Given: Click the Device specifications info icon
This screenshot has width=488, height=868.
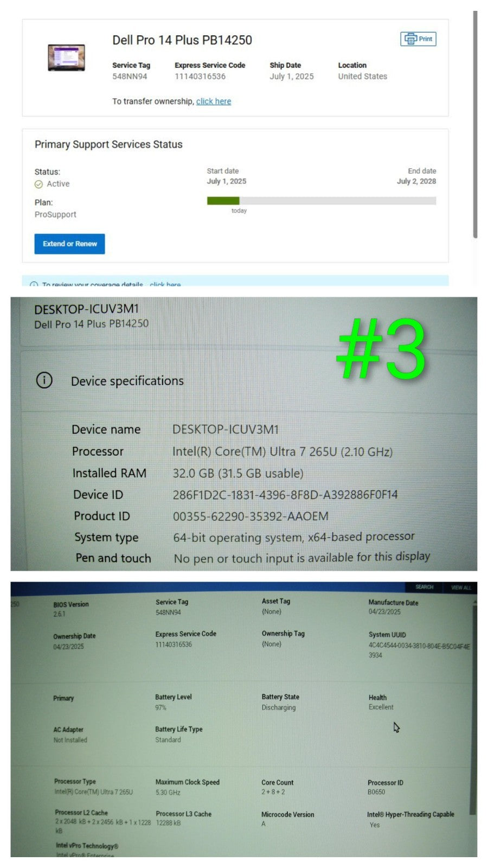Looking at the screenshot, I should tap(44, 380).
